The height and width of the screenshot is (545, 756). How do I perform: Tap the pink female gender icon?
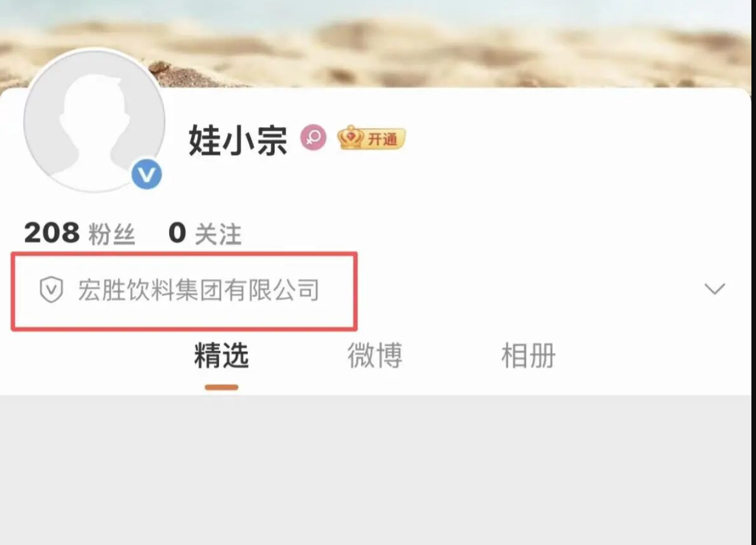313,138
